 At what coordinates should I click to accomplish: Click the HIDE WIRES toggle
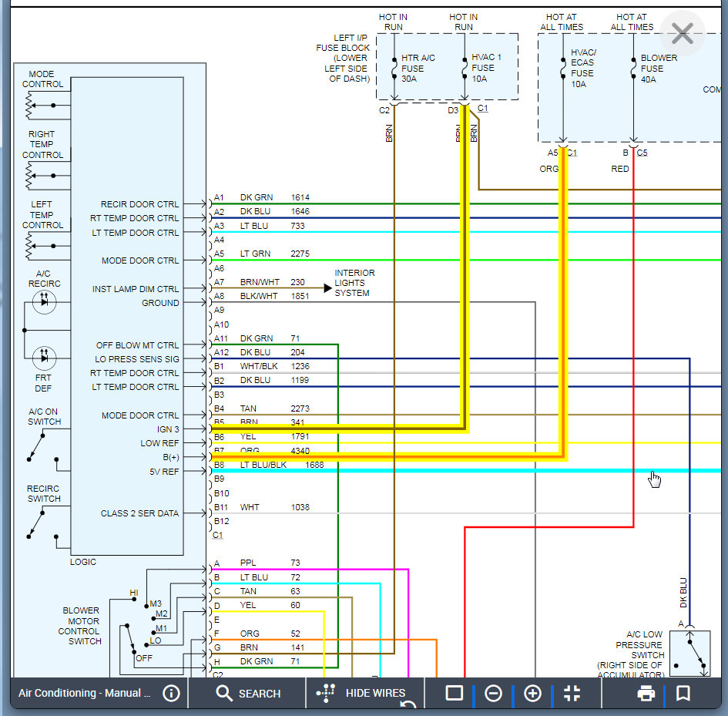click(x=361, y=693)
